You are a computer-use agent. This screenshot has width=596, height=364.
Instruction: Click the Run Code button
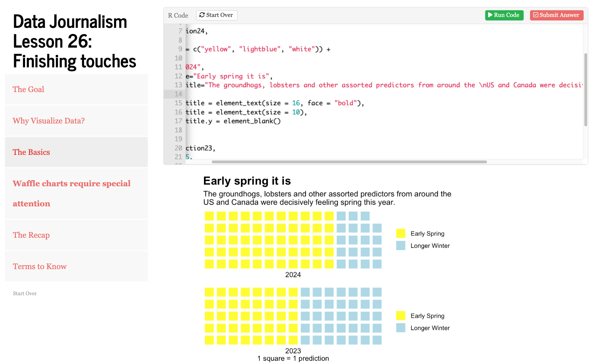(504, 15)
